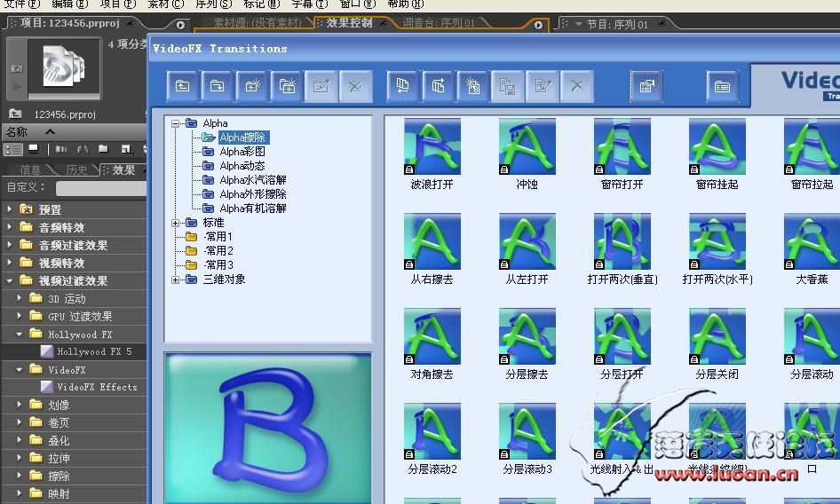Switch project panel to icon view
Image resolution: width=840 pixels, height=504 pixels.
coord(34,149)
